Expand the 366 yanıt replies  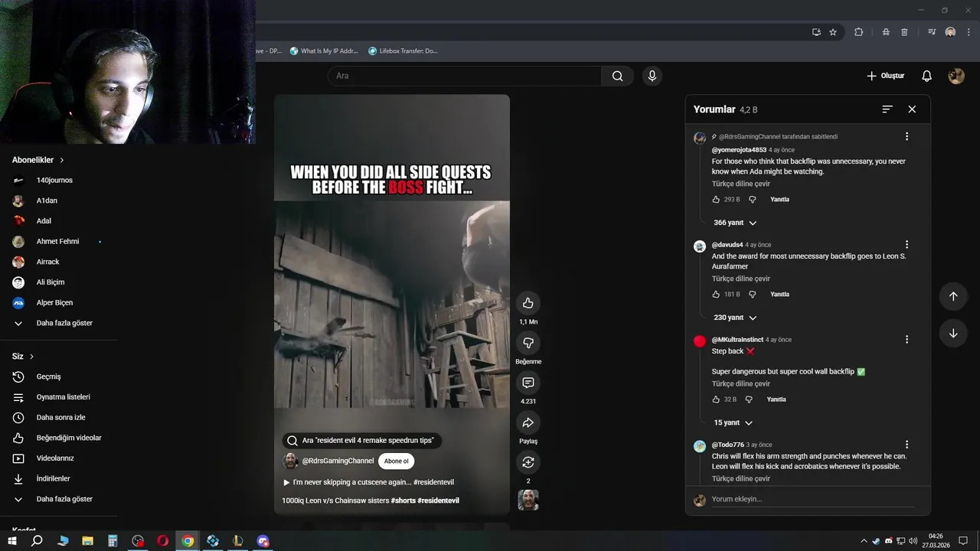[735, 223]
